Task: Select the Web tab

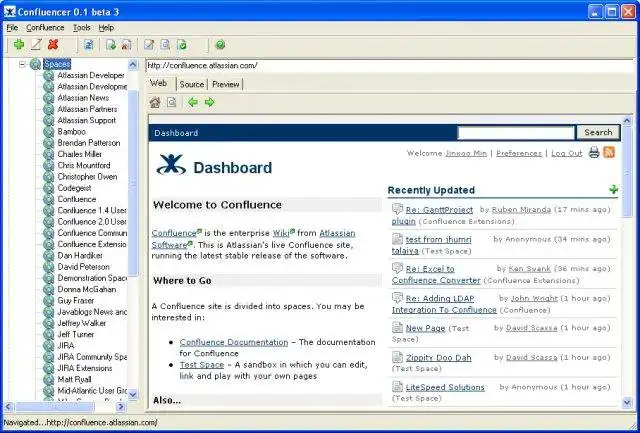Action: (159, 83)
